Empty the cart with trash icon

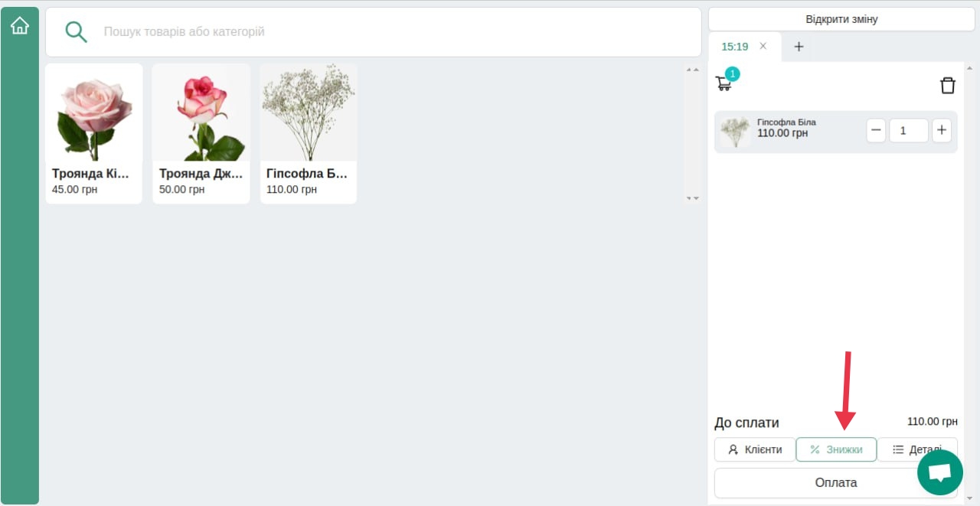pyautogui.click(x=948, y=85)
